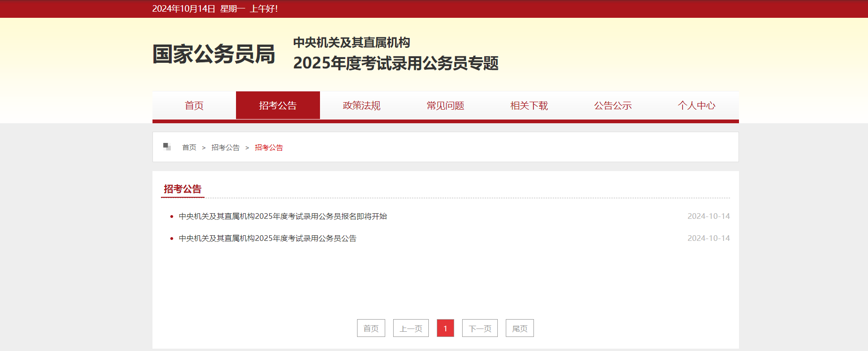Screen dimensions: 868x351
Task: Click the red 招考公告 breadcrumb item
Action: 269,148
